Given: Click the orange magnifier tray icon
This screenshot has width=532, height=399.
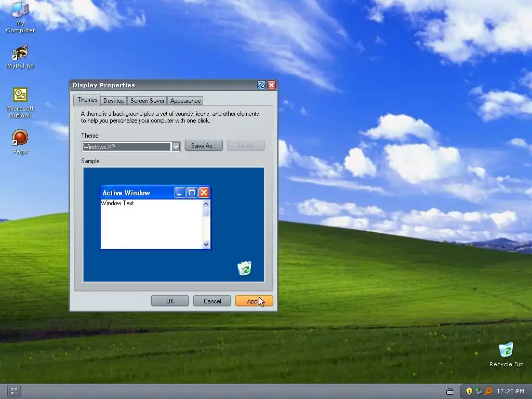Looking at the screenshot, I should pyautogui.click(x=488, y=391).
